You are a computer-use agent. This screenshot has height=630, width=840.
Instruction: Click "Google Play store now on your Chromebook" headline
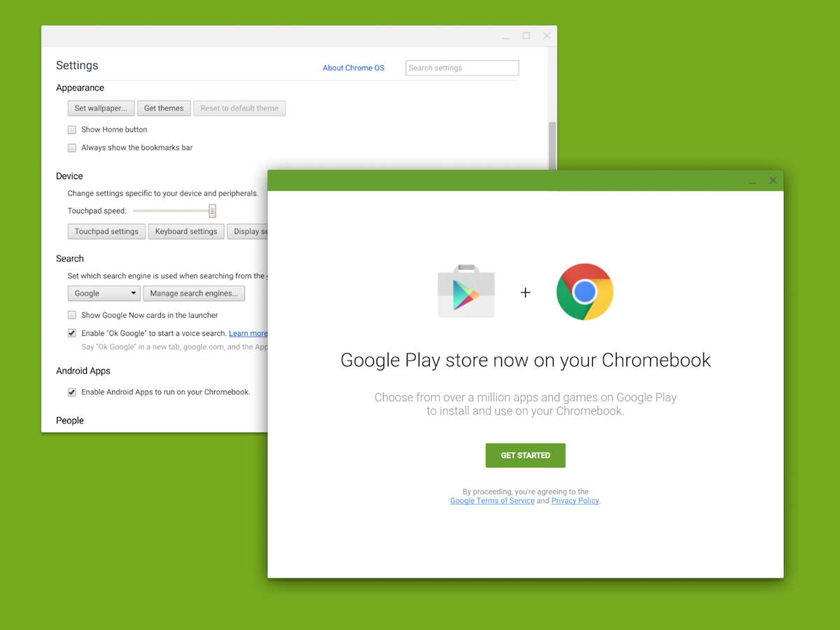[526, 360]
